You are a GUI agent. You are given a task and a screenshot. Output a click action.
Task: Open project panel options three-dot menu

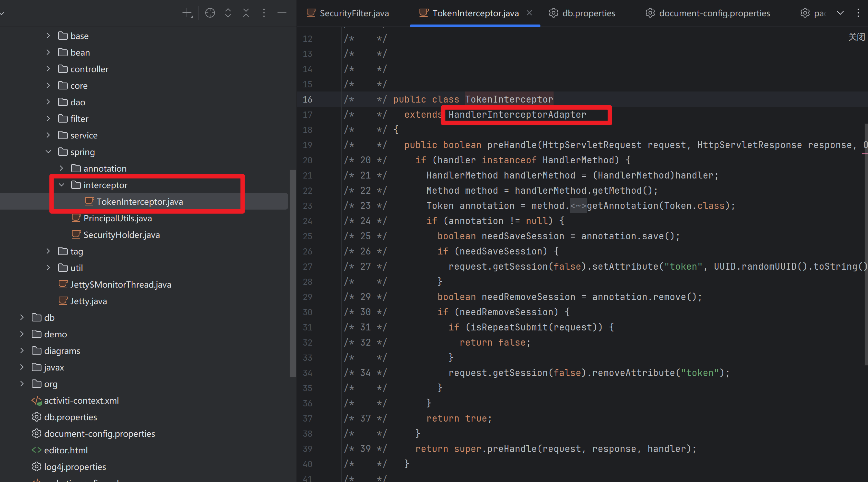pos(264,13)
